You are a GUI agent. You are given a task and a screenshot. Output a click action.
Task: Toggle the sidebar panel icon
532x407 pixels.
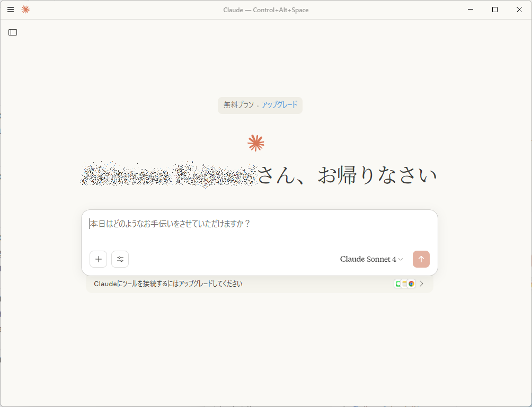(13, 32)
